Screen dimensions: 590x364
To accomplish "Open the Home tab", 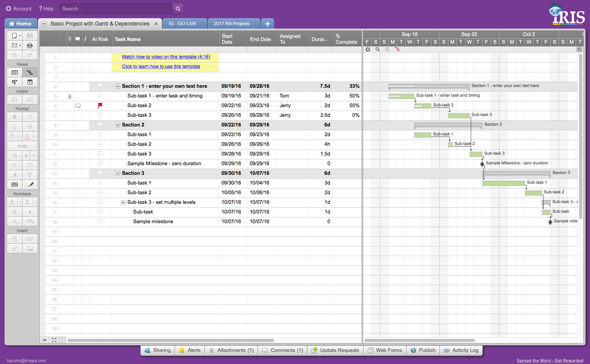I will pyautogui.click(x=21, y=24).
